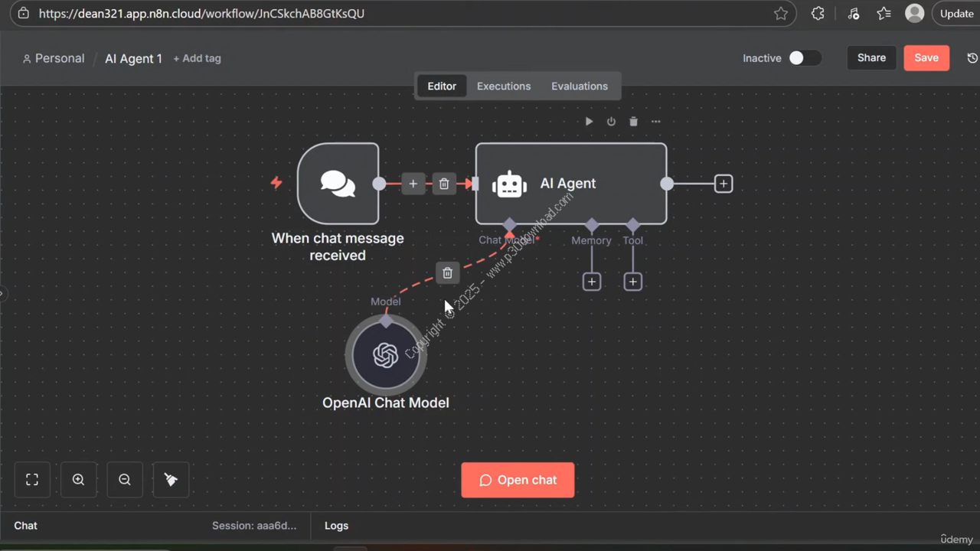Run the AI Agent node with play icon
The width and height of the screenshot is (980, 551).
[x=589, y=122]
